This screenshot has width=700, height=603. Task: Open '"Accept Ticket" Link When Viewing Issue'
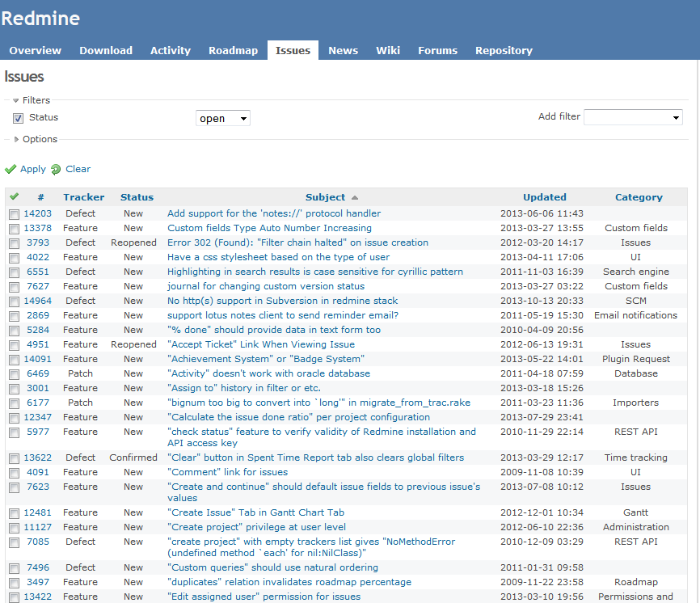261,344
